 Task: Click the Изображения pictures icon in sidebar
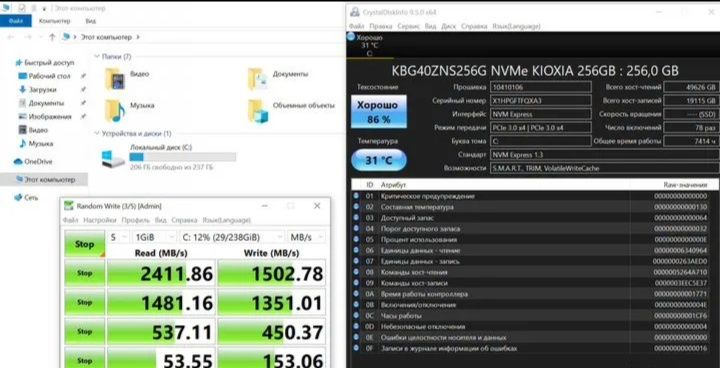(x=22, y=117)
